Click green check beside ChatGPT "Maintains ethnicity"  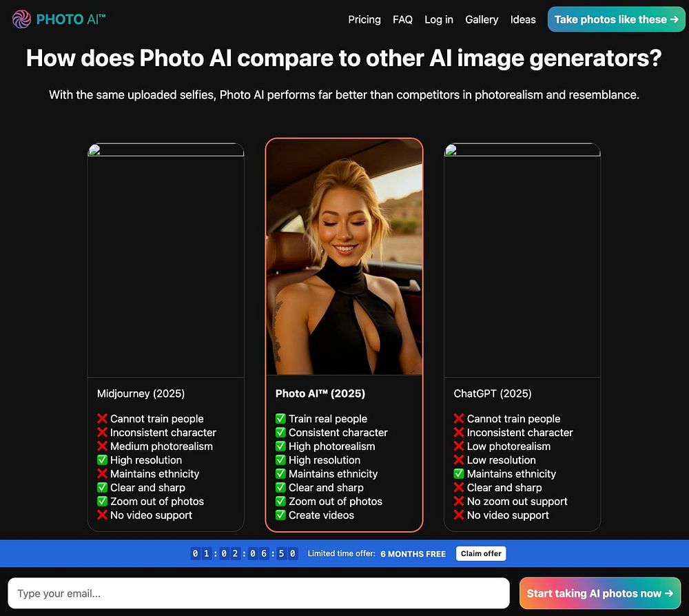tap(459, 473)
